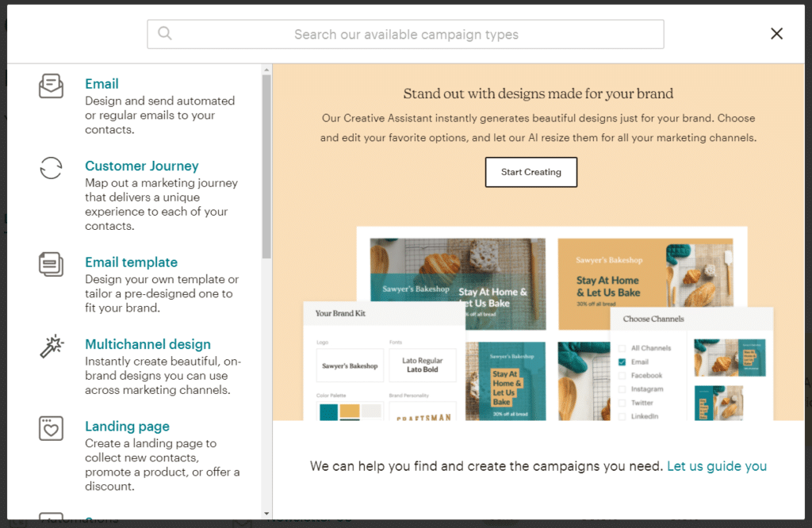This screenshot has width=812, height=528.
Task: Follow the Let us guide you link
Action: (x=717, y=466)
